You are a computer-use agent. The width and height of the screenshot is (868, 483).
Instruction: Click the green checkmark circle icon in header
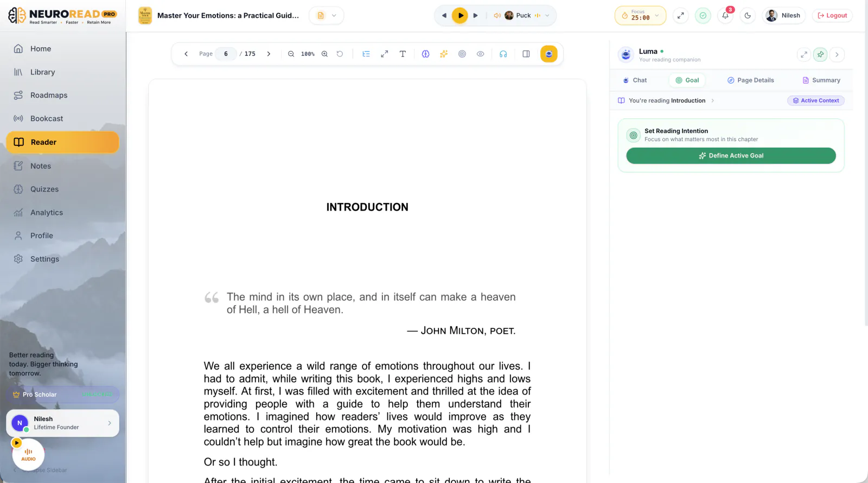pos(703,16)
